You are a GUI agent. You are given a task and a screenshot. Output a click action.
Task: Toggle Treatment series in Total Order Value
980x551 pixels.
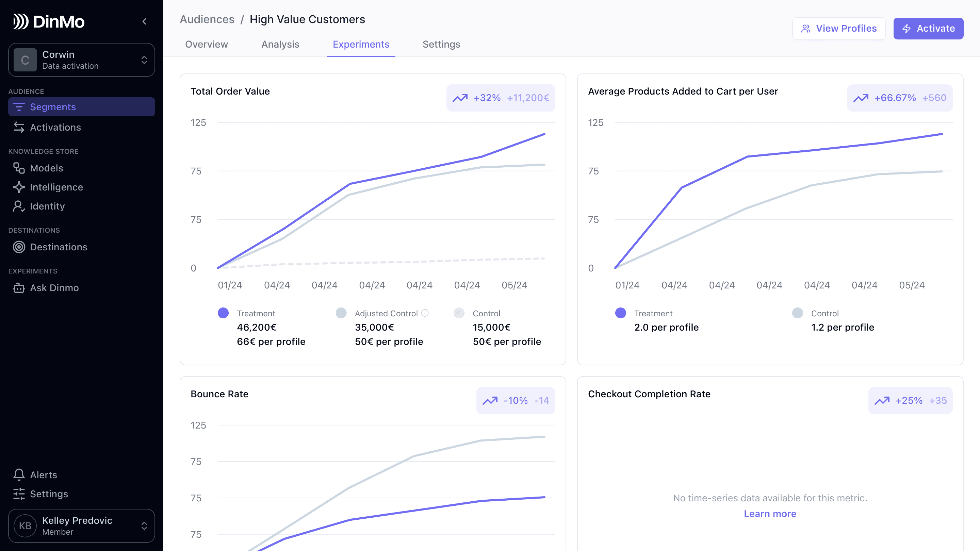223,313
